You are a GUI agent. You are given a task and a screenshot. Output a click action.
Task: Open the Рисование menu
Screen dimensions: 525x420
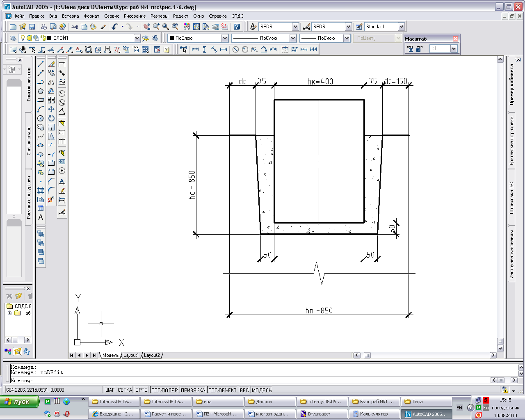pos(135,16)
